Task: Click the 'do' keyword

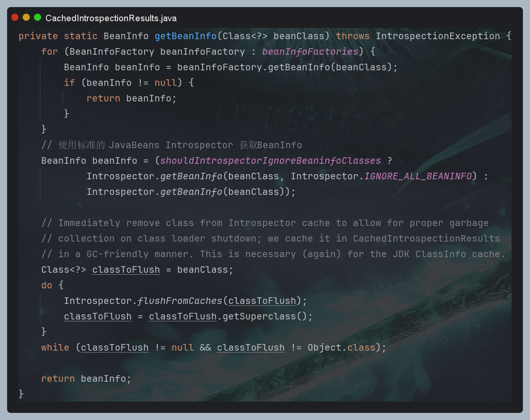Action: coord(47,286)
